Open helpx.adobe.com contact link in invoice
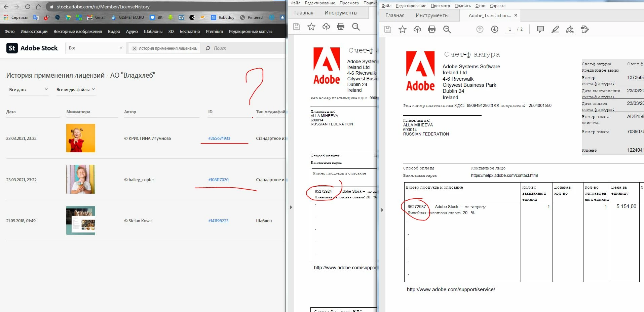Screen dimensions: 644x312 point(504,175)
